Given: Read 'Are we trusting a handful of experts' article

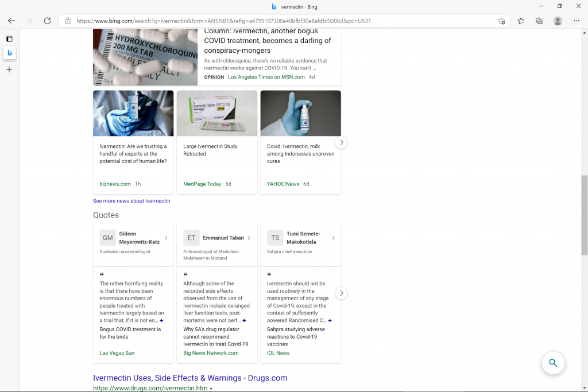Looking at the screenshot, I should [x=133, y=154].
